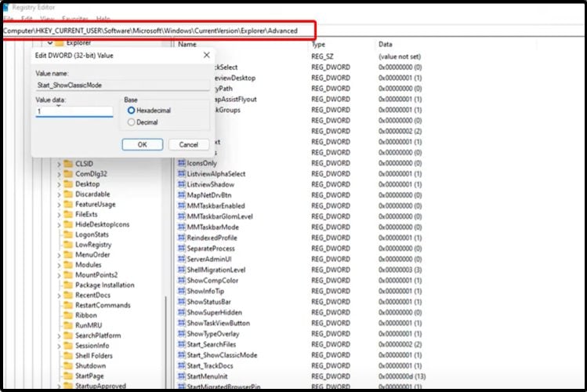Expand the CLSID key
The image size is (587, 392).
point(59,164)
